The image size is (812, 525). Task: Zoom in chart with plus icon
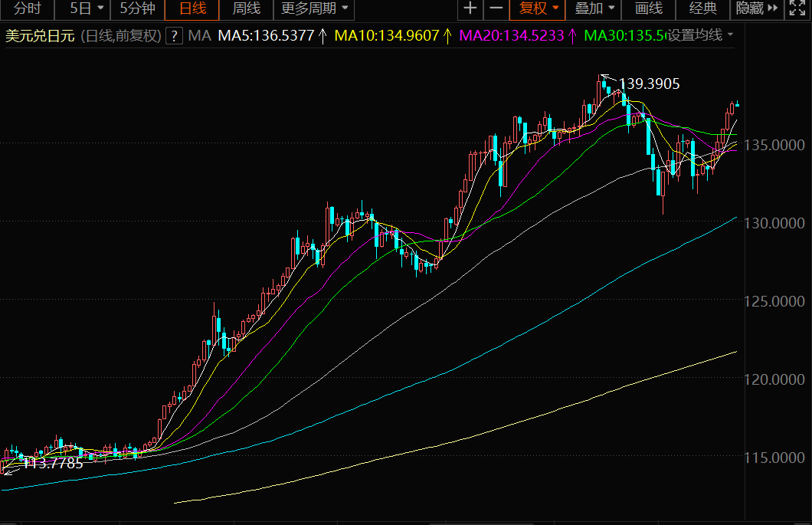pos(470,8)
